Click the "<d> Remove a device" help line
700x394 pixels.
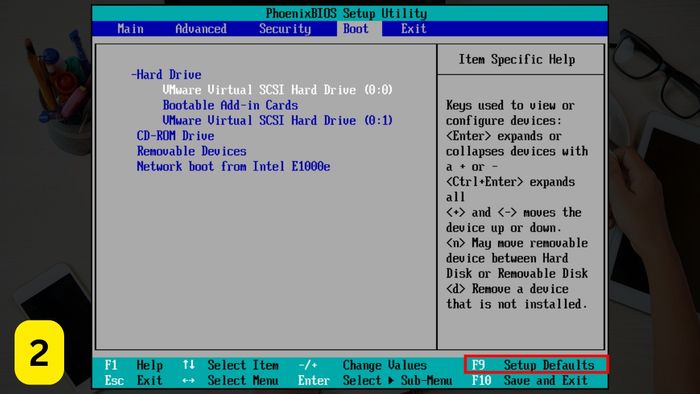(x=507, y=289)
